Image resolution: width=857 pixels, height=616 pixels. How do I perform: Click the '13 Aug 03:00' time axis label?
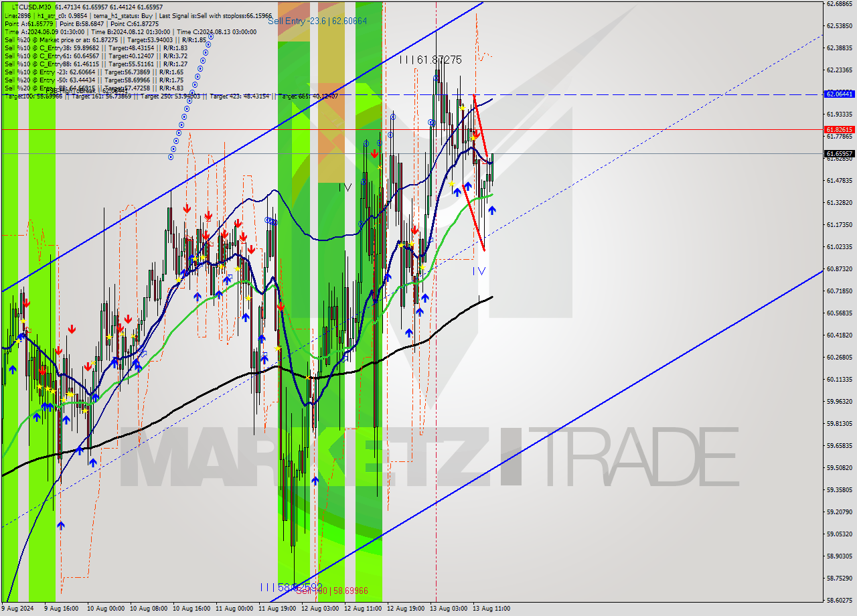tap(449, 609)
